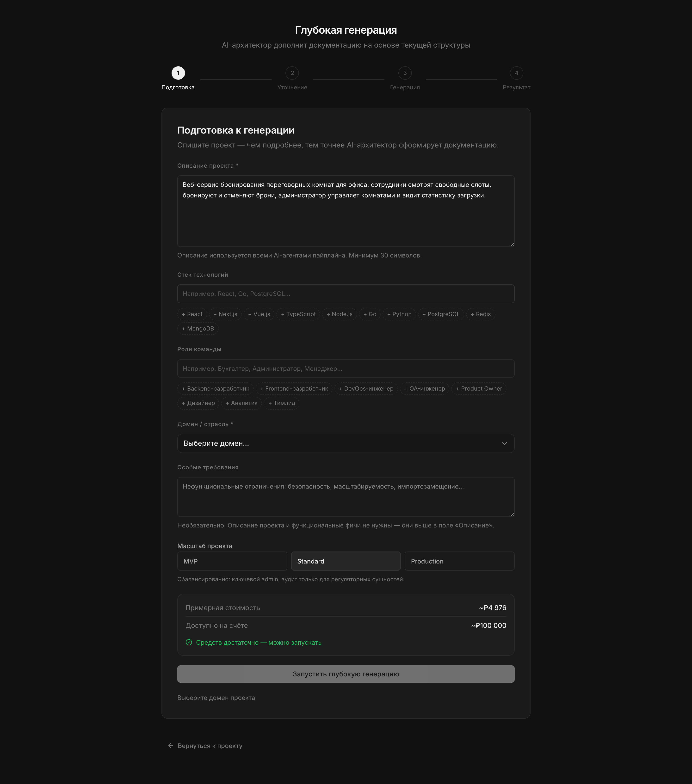Image resolution: width=692 pixels, height=784 pixels.
Task: Add the Node.js tech chip
Action: [340, 314]
